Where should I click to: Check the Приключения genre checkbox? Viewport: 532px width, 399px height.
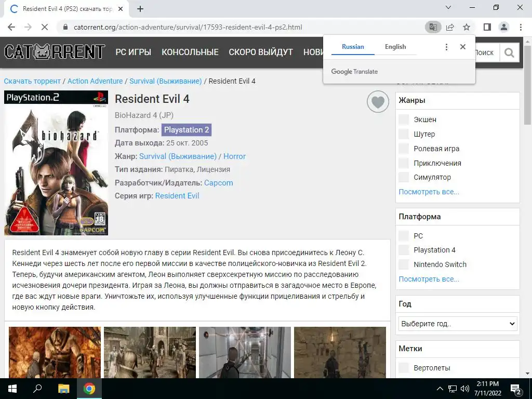click(x=403, y=163)
